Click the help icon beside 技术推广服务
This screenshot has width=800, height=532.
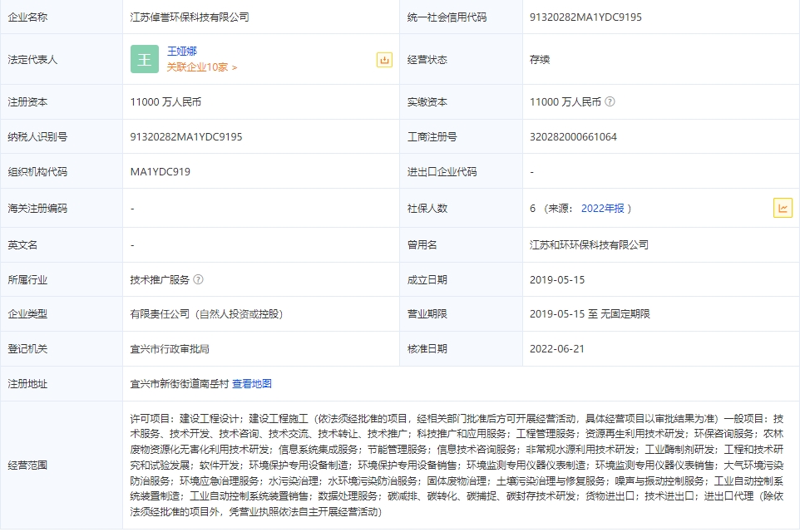[198, 280]
